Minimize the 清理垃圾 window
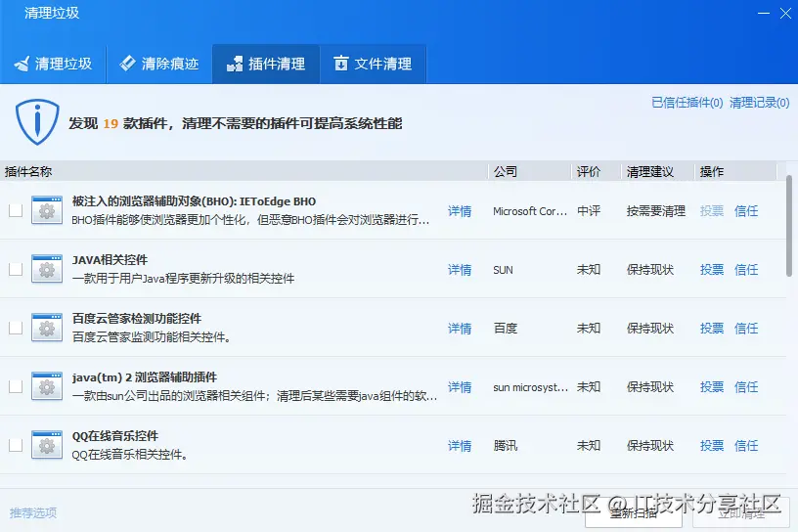The width and height of the screenshot is (798, 532). click(x=764, y=14)
